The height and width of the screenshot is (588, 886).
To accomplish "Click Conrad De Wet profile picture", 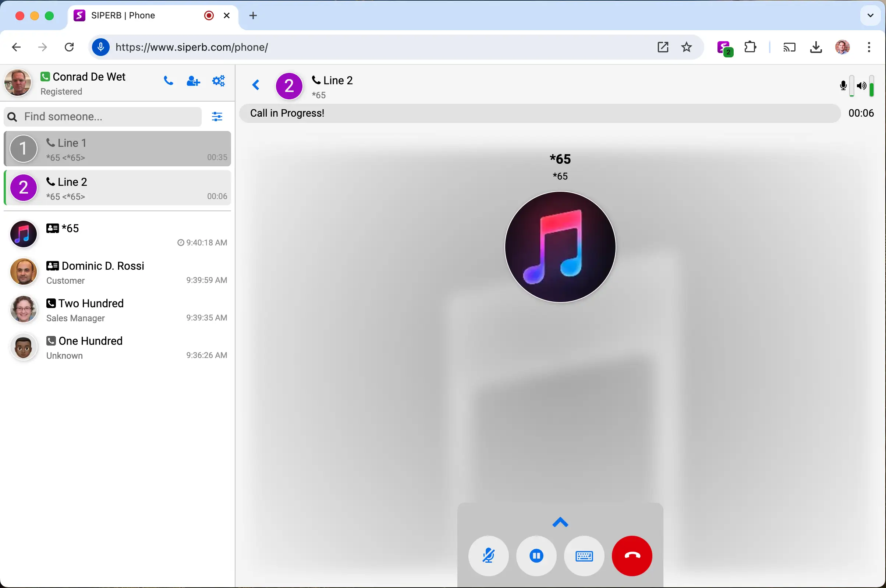I will 18,82.
